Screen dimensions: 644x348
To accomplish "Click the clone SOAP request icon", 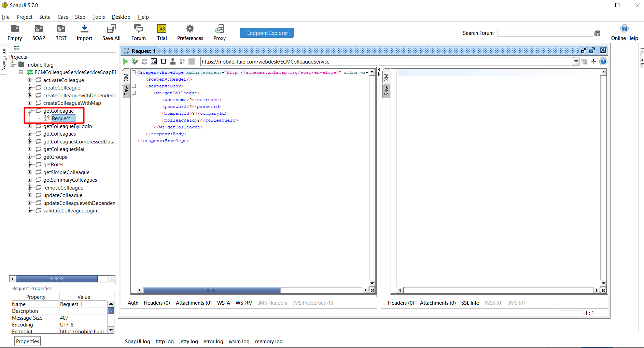I will (182, 61).
